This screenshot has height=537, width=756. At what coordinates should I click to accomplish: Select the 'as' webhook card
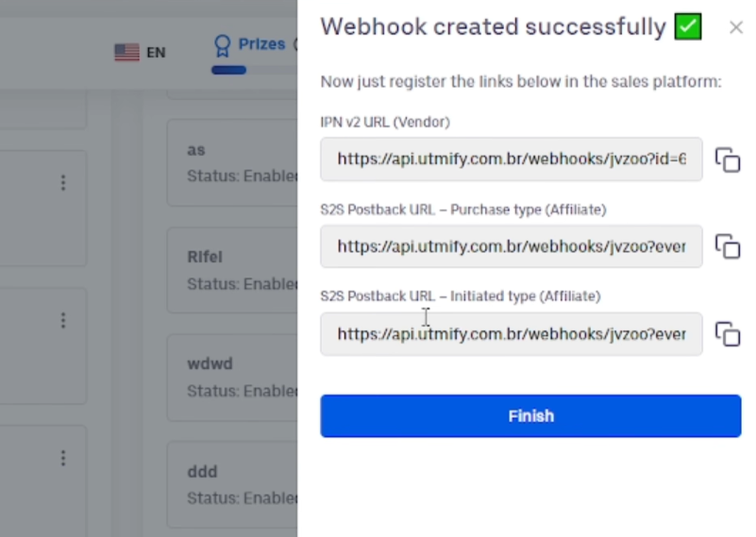232,163
